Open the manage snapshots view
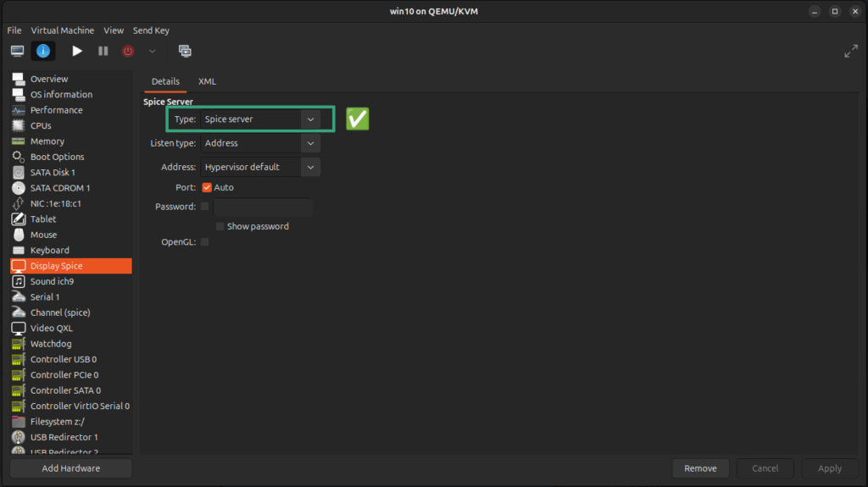The width and height of the screenshot is (868, 487). pos(185,51)
